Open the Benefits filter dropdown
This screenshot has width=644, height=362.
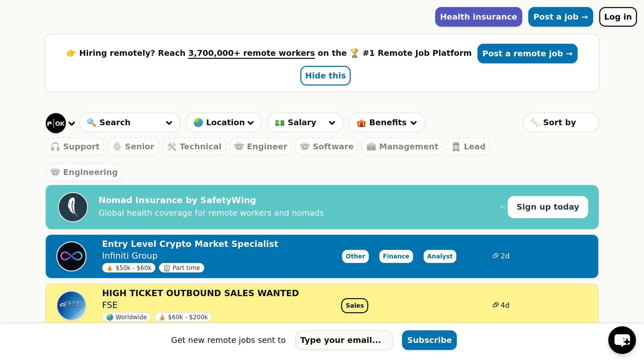[x=387, y=123]
